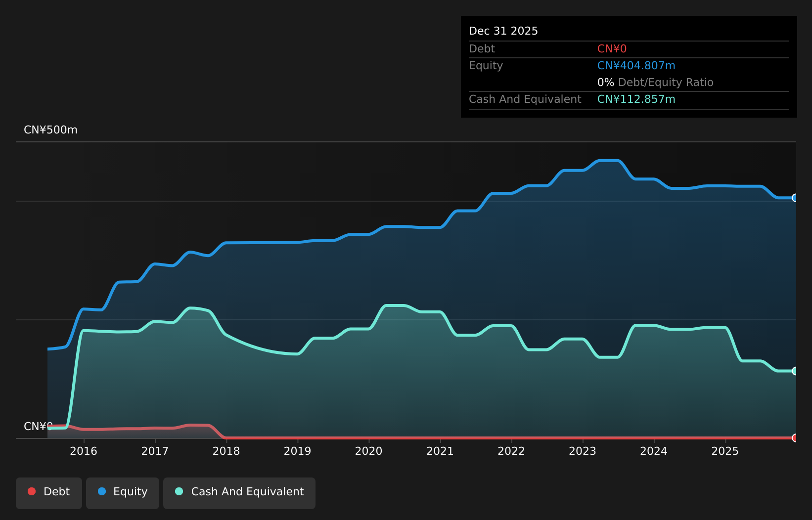This screenshot has width=812, height=520.
Task: Click the 2021 x-axis label
Action: (x=440, y=451)
